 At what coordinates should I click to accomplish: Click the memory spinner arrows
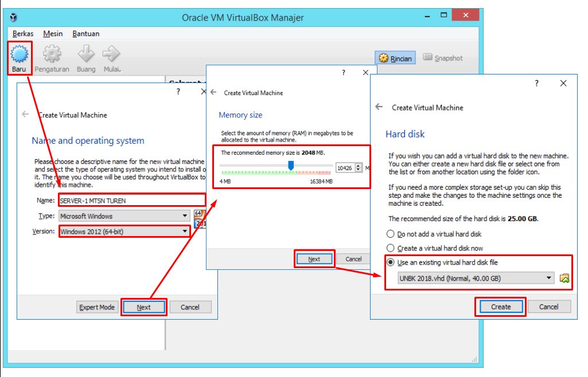pos(359,168)
